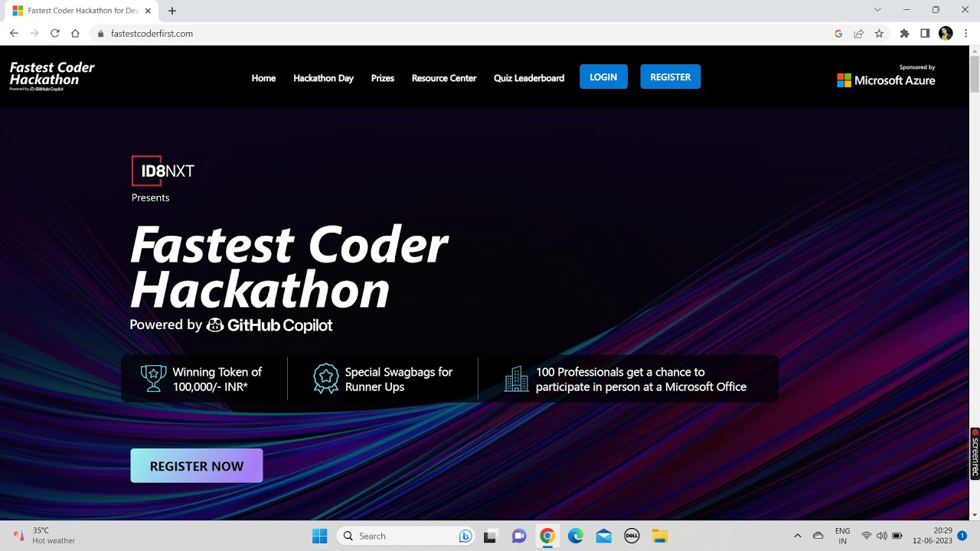980x551 pixels.
Task: Go to the Hackathon Day page
Action: 323,78
